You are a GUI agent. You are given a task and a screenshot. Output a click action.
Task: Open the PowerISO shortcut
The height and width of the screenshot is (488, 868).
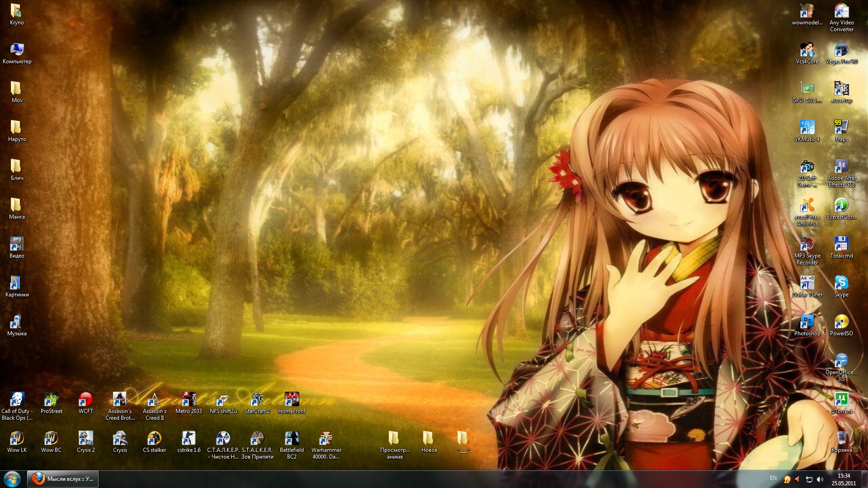pos(841,323)
